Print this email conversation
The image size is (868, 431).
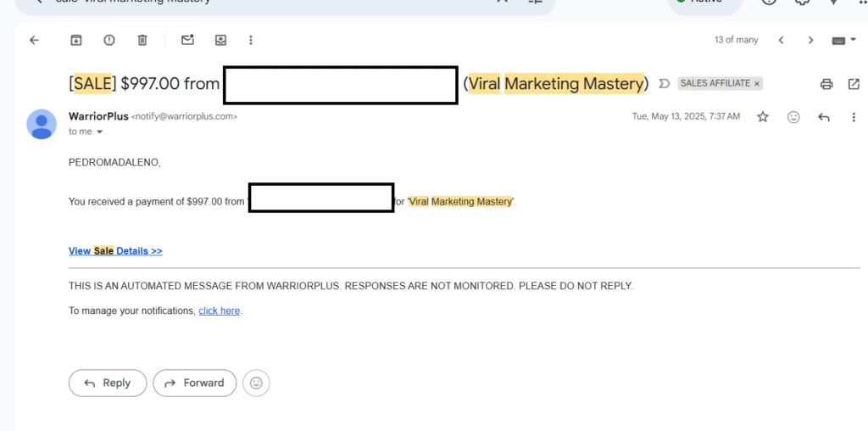tap(826, 84)
